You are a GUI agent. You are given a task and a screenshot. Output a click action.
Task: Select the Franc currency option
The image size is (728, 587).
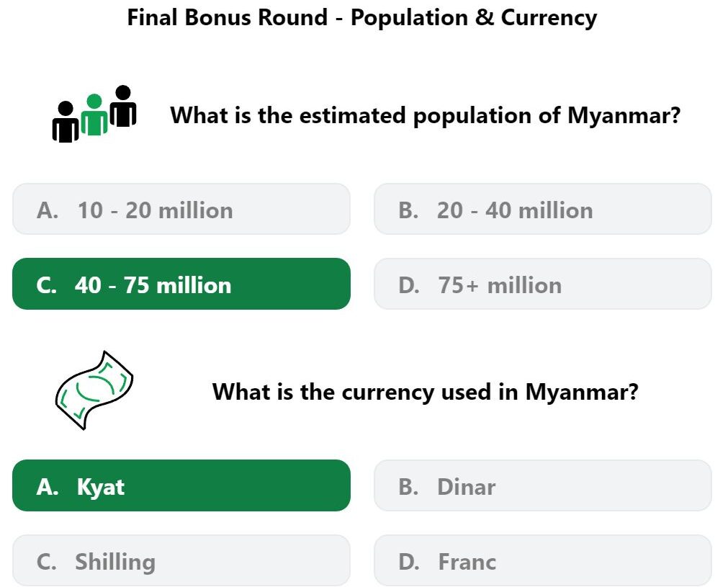click(x=543, y=560)
